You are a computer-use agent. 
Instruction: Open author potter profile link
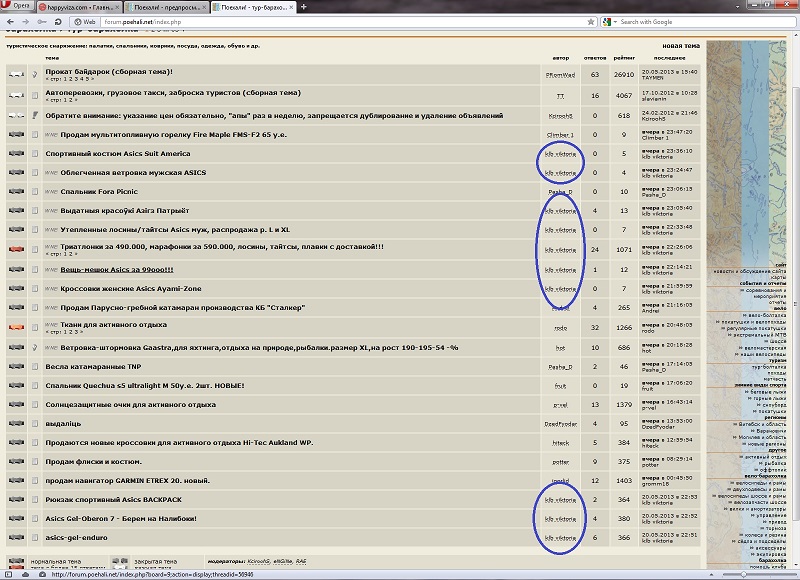560,462
